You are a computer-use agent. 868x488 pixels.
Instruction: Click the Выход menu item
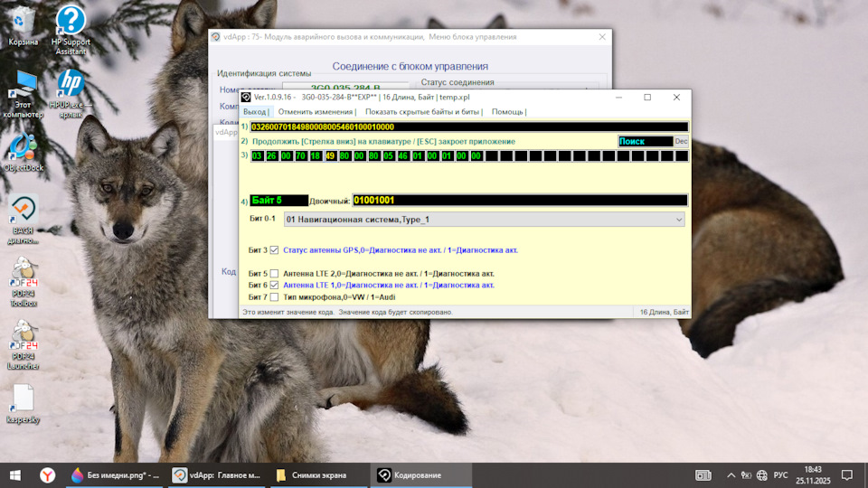click(255, 112)
